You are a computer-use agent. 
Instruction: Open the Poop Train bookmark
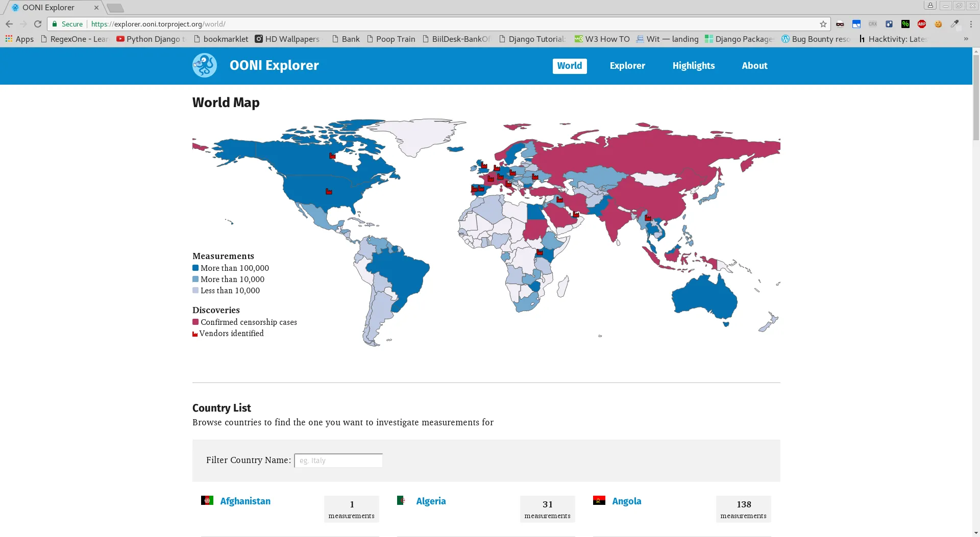point(391,39)
